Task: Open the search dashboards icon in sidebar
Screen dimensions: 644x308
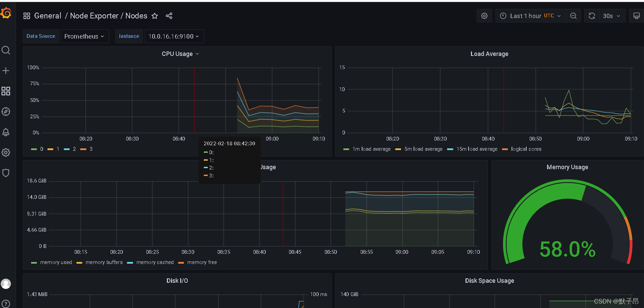Action: 6,50
